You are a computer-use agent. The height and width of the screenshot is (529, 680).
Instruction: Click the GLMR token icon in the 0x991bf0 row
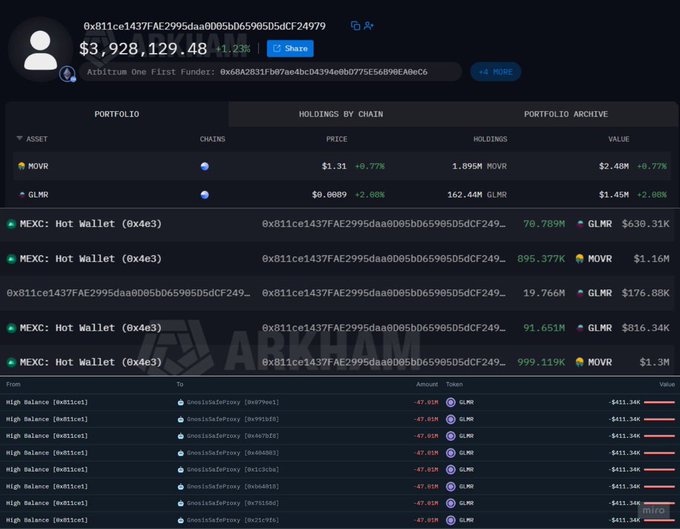(451, 419)
